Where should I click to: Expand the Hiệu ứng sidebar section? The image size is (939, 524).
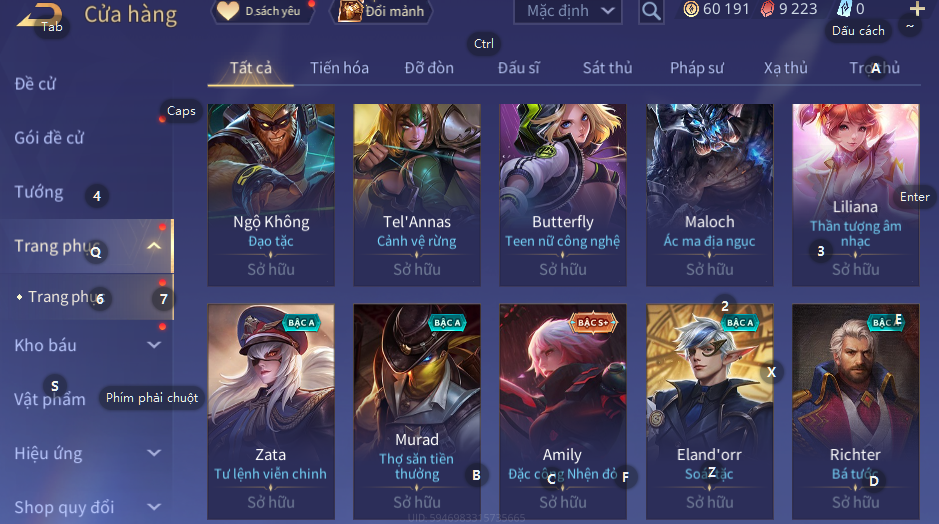tap(154, 453)
